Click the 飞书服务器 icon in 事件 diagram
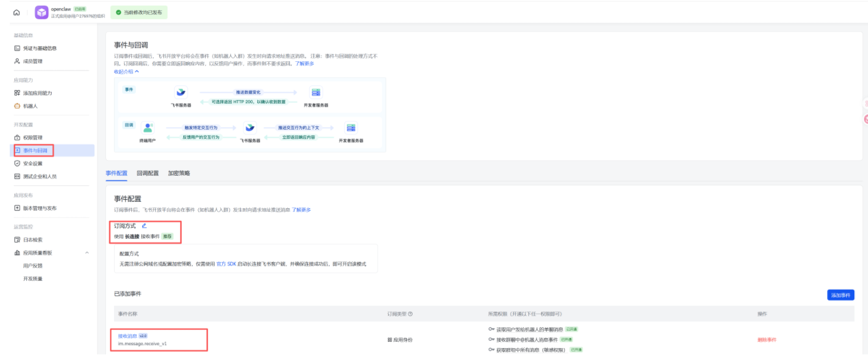The width and height of the screenshot is (868, 363). [180, 92]
